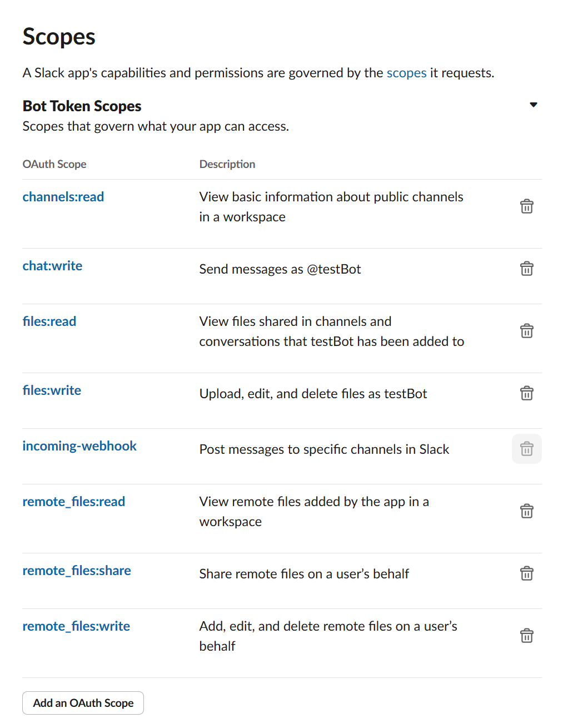Open the scopes documentation link
Image resolution: width=563 pixels, height=728 pixels.
pos(406,73)
